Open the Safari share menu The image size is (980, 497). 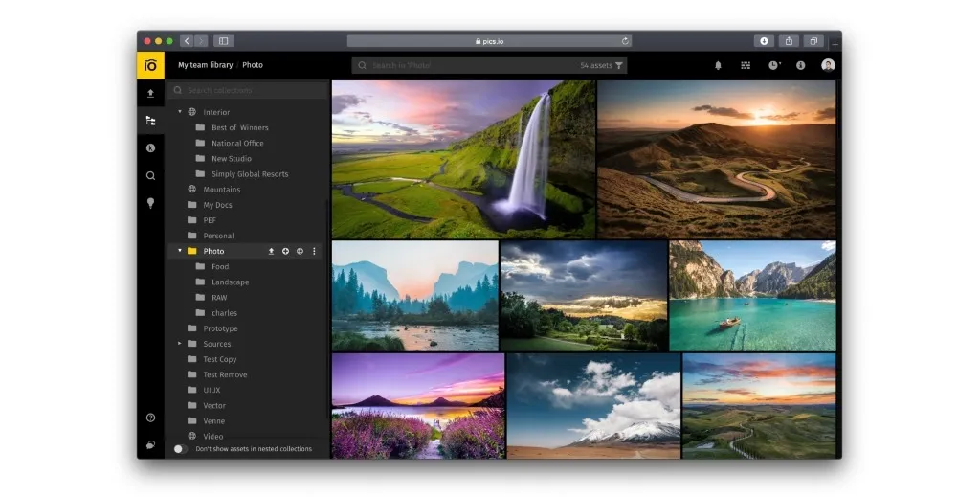pos(789,41)
